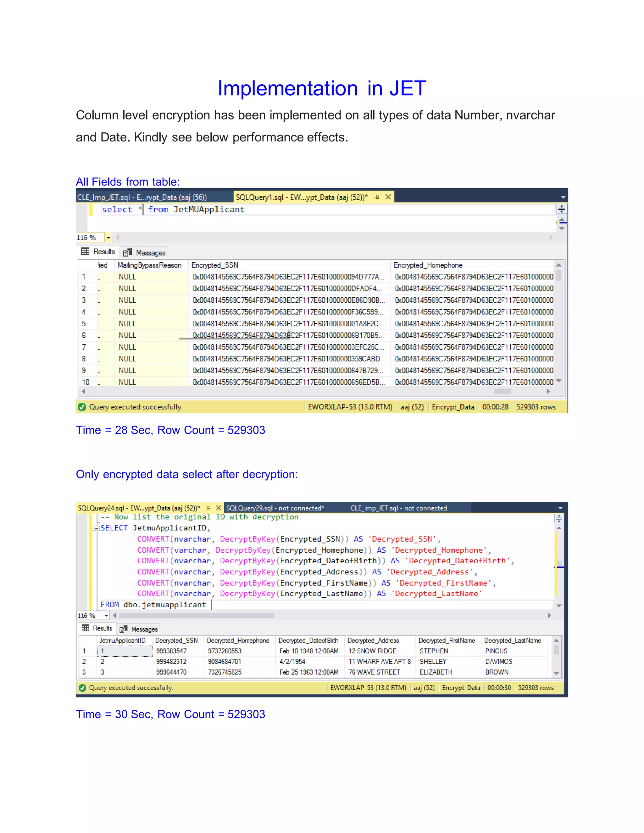
Task: Close the SQLQuery24.sql tab
Action: 219,508
